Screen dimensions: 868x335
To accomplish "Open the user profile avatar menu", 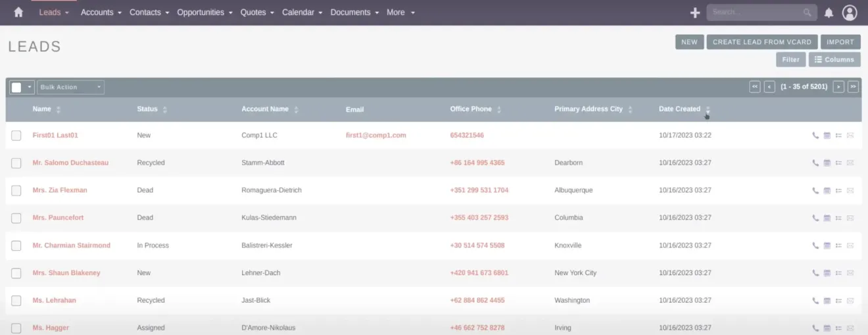I will 850,13.
